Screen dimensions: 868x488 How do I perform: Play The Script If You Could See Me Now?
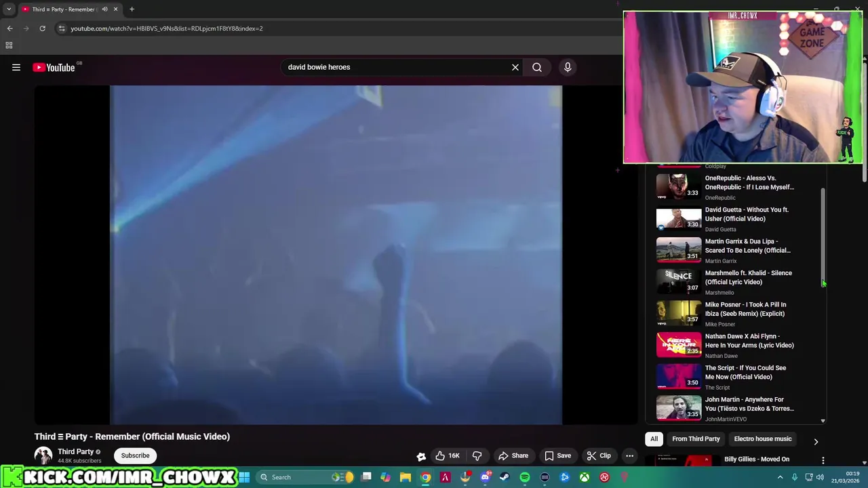[736, 377]
